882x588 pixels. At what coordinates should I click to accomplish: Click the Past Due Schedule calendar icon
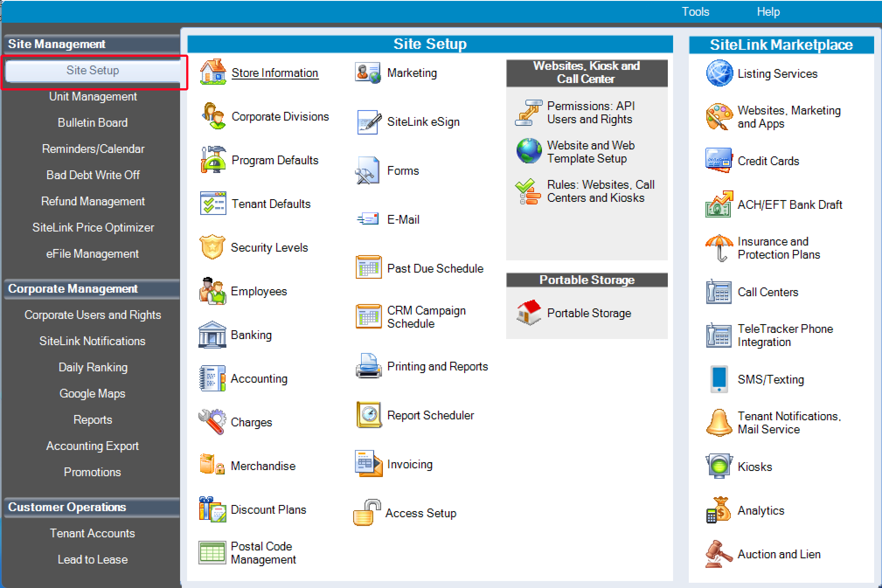tap(368, 267)
